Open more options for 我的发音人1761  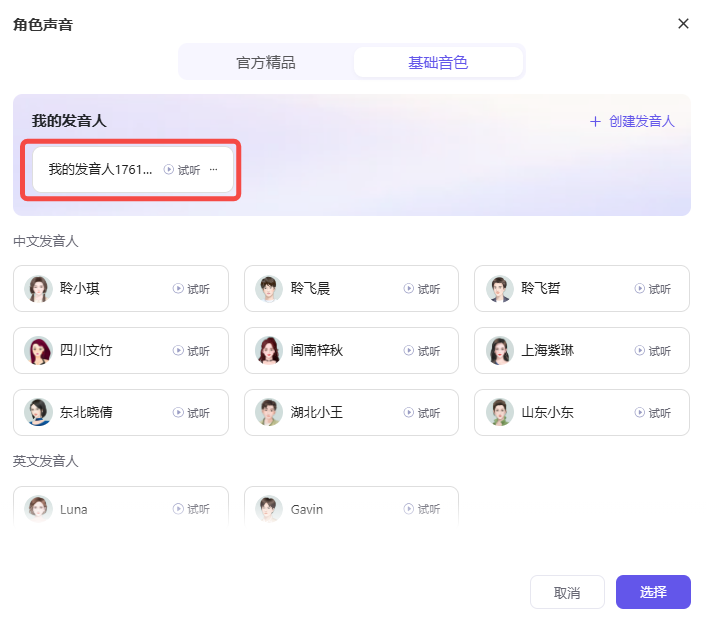213,170
